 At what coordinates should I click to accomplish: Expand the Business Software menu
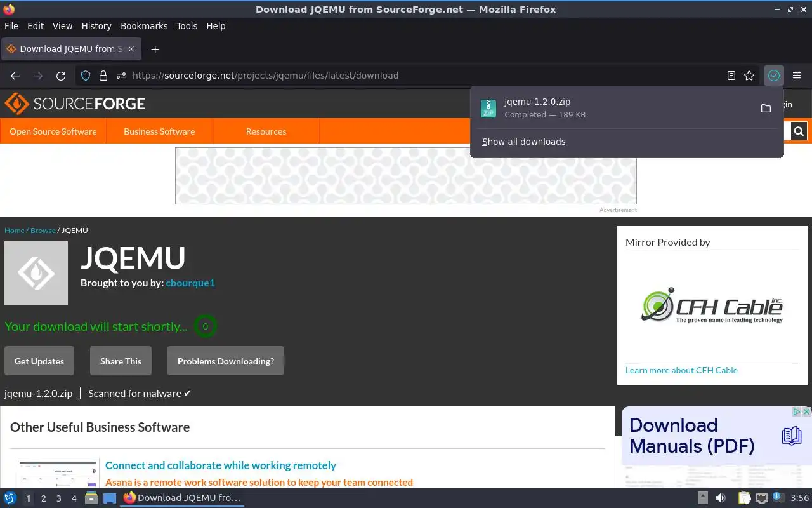coord(159,131)
